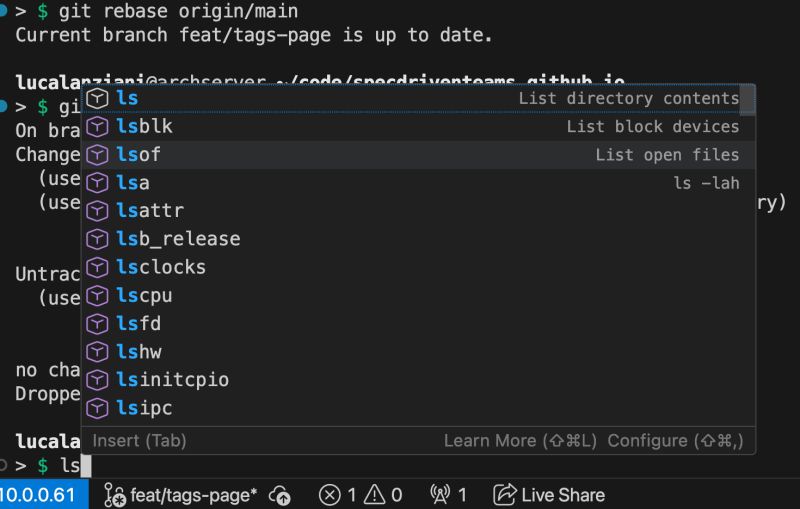
Task: Click the errors count icon in status bar
Action: (x=329, y=495)
